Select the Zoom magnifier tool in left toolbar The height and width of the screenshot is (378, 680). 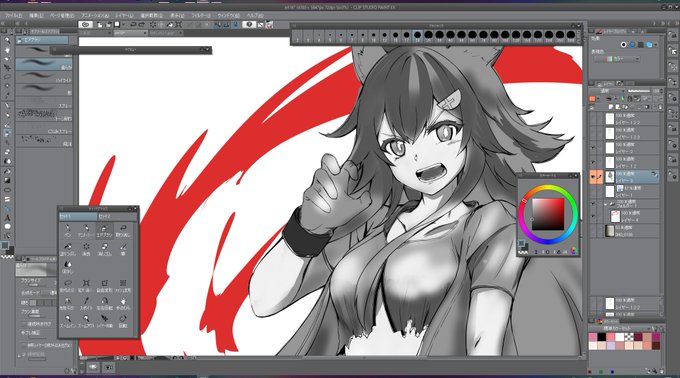click(7, 40)
